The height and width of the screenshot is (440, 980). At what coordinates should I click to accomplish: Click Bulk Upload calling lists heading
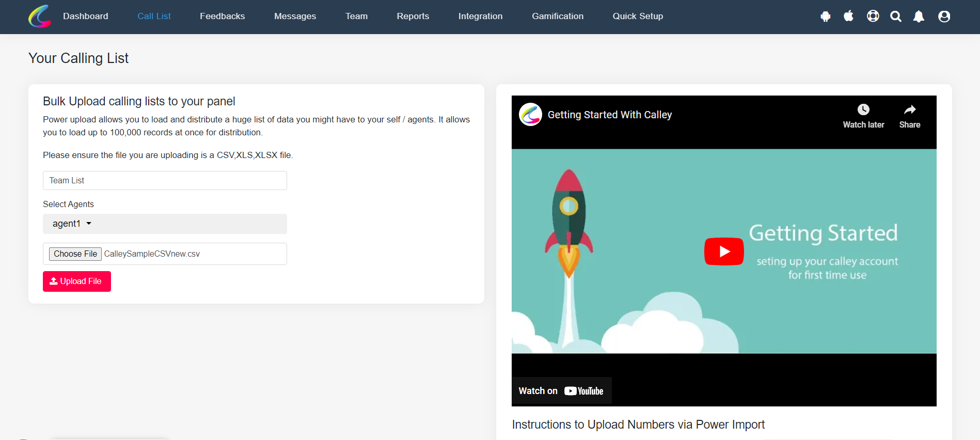point(139,101)
